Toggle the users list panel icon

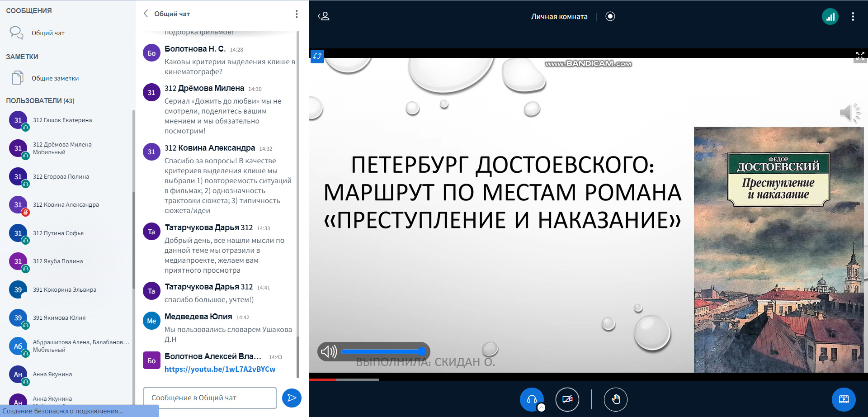point(324,16)
